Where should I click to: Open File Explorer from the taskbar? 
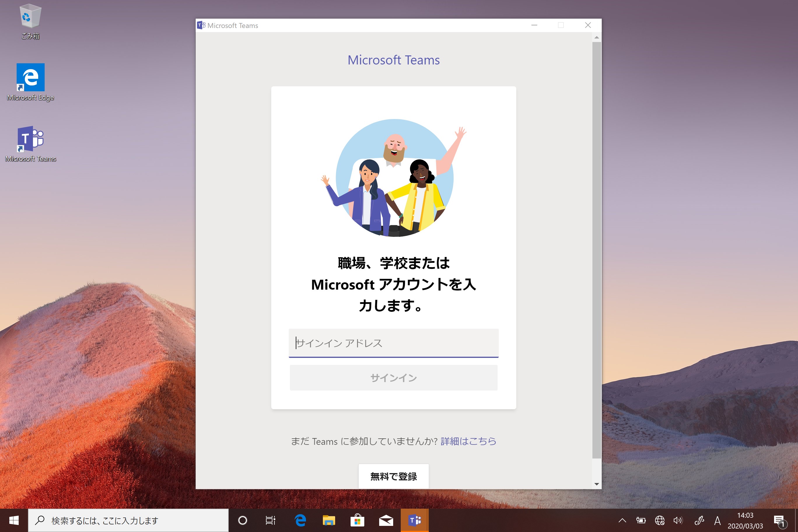[x=329, y=520]
